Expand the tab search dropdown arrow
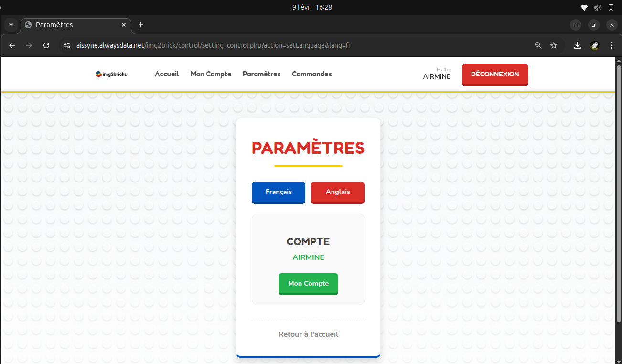 click(11, 25)
